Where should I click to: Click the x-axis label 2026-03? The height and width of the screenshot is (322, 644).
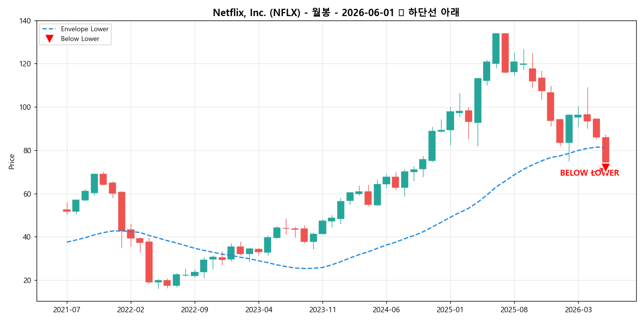[578, 309]
